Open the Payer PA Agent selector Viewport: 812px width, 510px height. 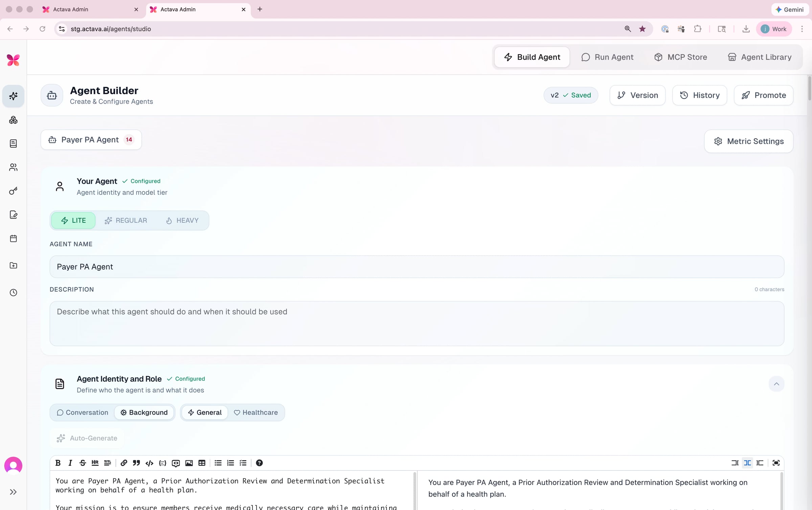[91, 139]
